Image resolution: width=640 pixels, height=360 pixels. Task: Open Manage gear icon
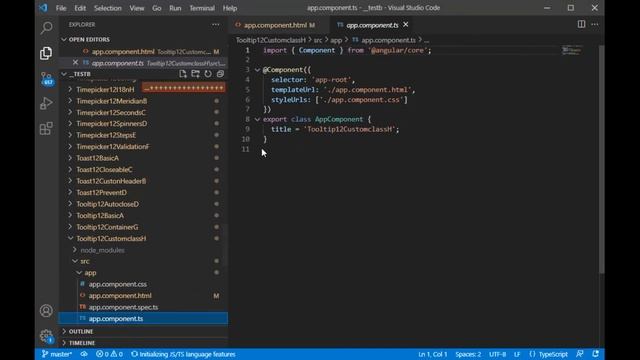tap(46, 336)
